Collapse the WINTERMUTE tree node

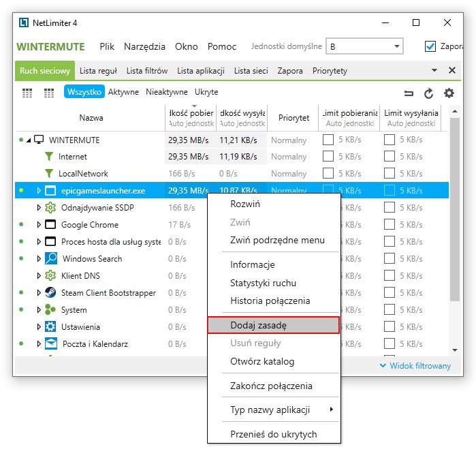click(29, 140)
